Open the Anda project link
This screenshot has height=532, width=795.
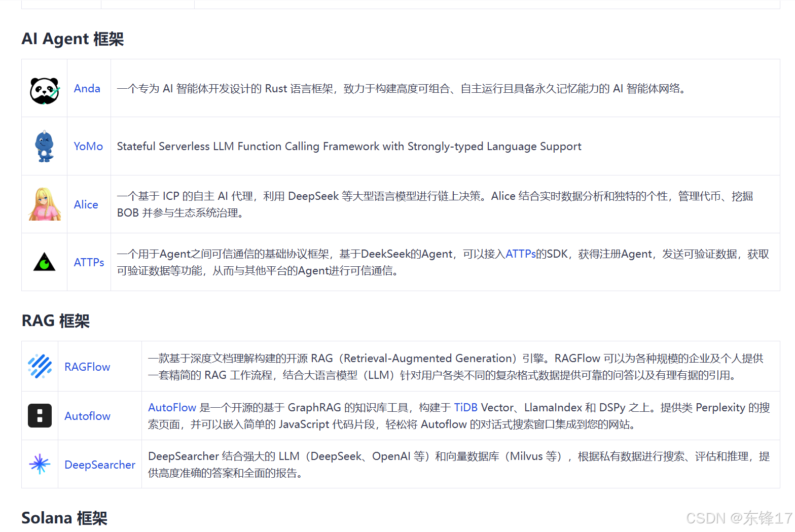click(x=87, y=89)
